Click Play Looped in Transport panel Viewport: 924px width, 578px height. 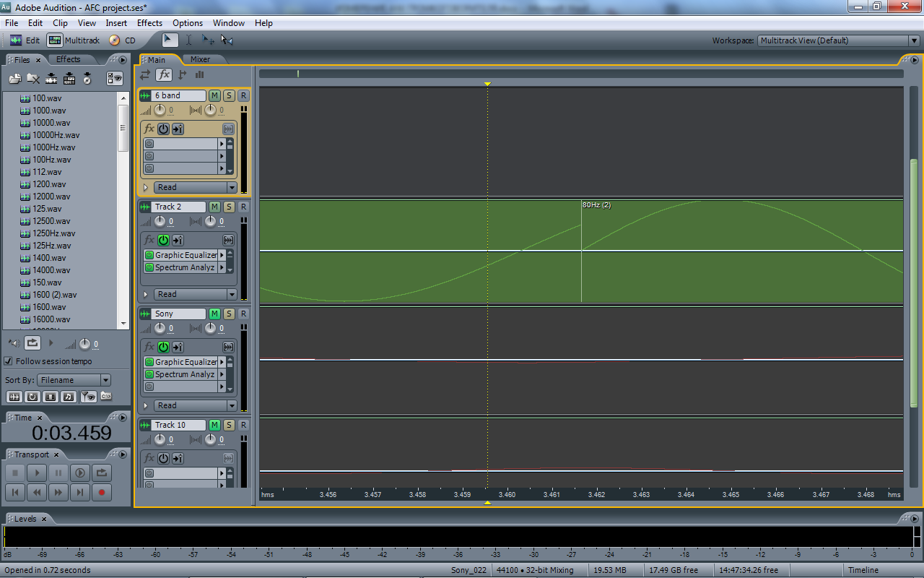tap(103, 473)
